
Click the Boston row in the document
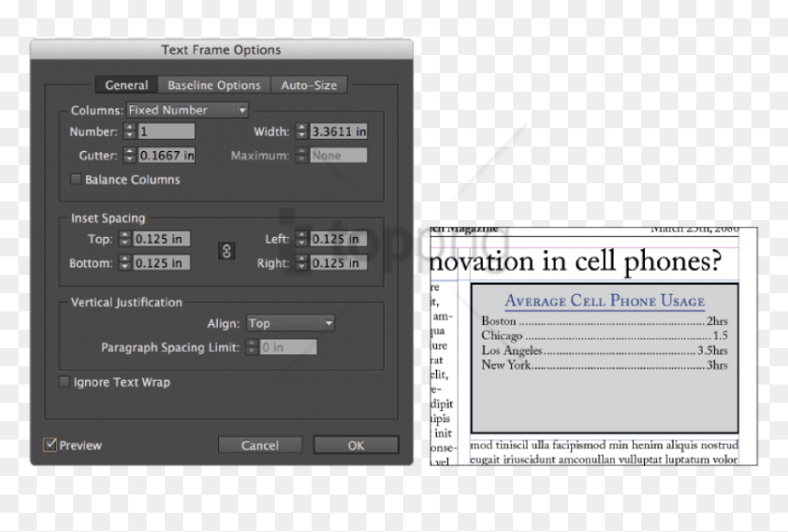click(605, 321)
